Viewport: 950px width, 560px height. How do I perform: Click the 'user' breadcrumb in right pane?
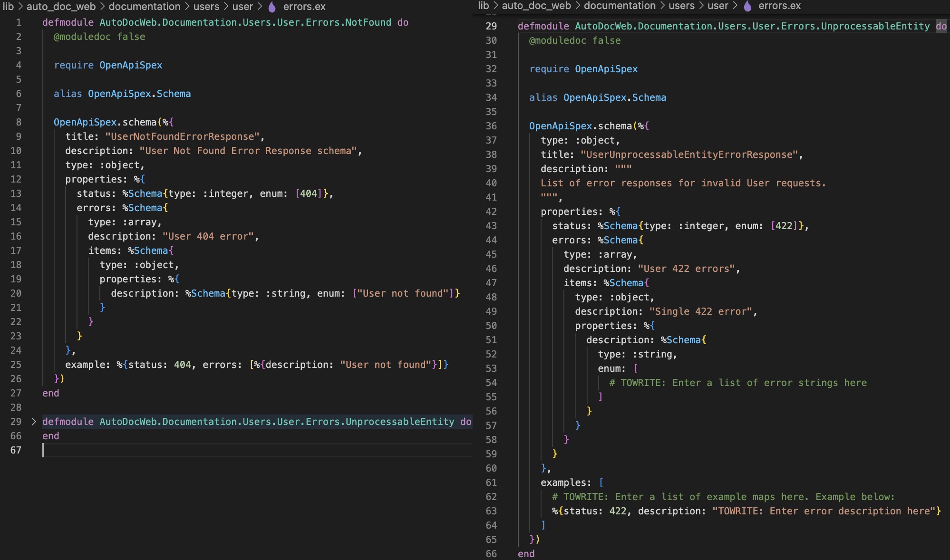(x=717, y=6)
